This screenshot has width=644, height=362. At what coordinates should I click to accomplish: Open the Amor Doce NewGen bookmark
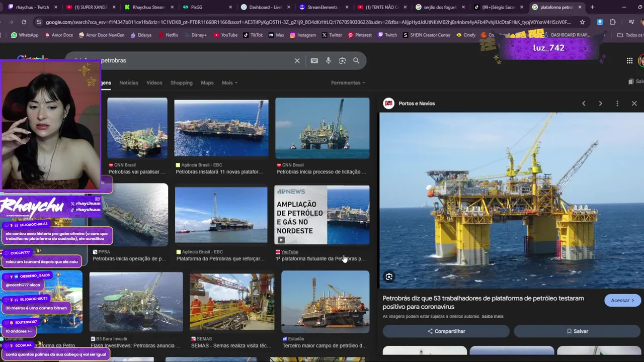point(101,35)
